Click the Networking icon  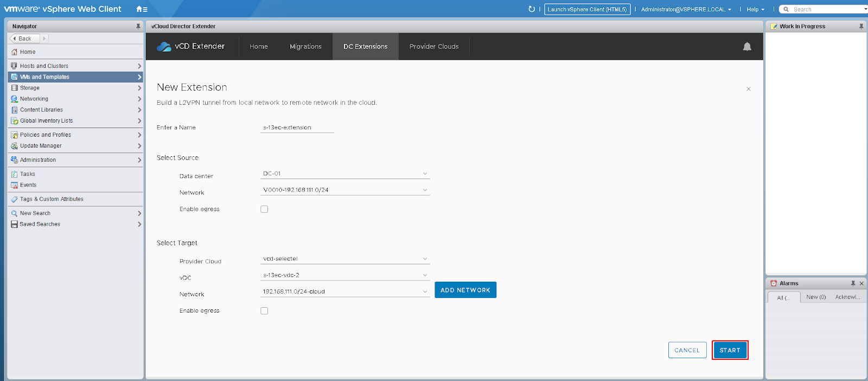point(14,99)
